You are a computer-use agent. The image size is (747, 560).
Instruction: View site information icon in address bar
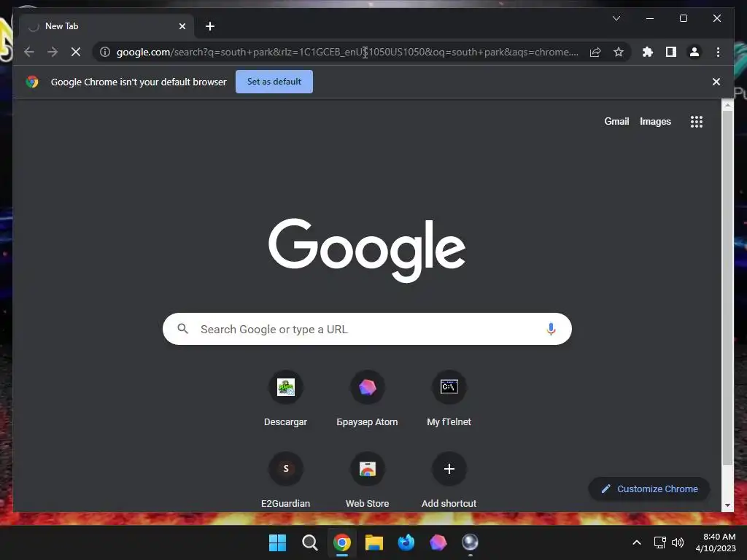[105, 52]
